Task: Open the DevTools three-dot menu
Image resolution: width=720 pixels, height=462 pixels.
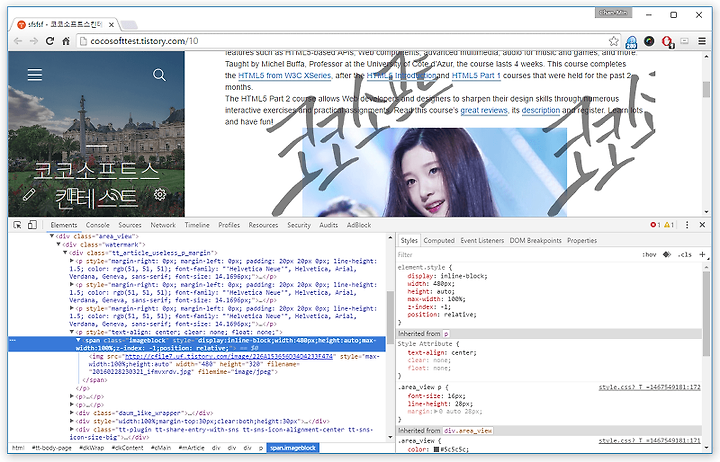Action: (x=687, y=225)
